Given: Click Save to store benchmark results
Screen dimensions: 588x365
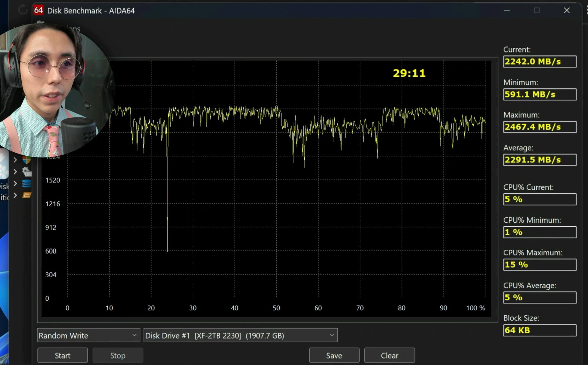Looking at the screenshot, I should click(x=334, y=355).
